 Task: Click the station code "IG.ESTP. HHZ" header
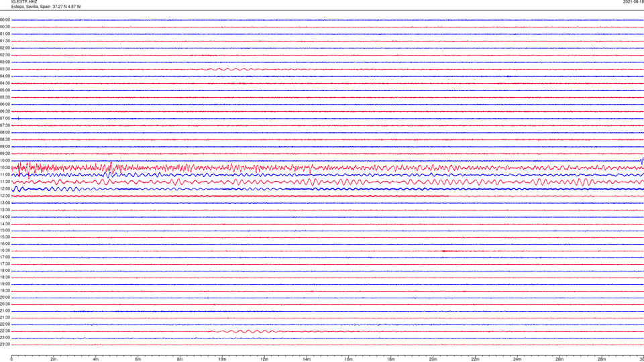click(x=24, y=1)
